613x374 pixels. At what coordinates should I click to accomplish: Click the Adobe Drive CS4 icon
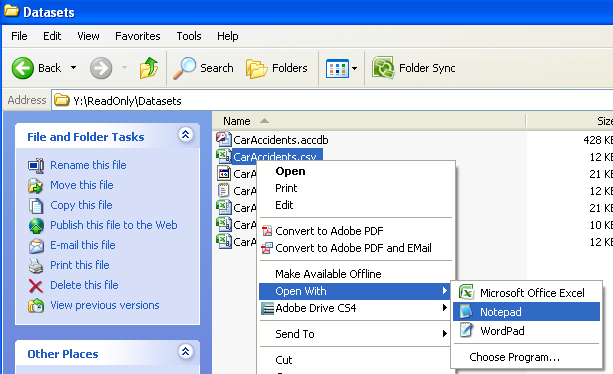coord(267,309)
